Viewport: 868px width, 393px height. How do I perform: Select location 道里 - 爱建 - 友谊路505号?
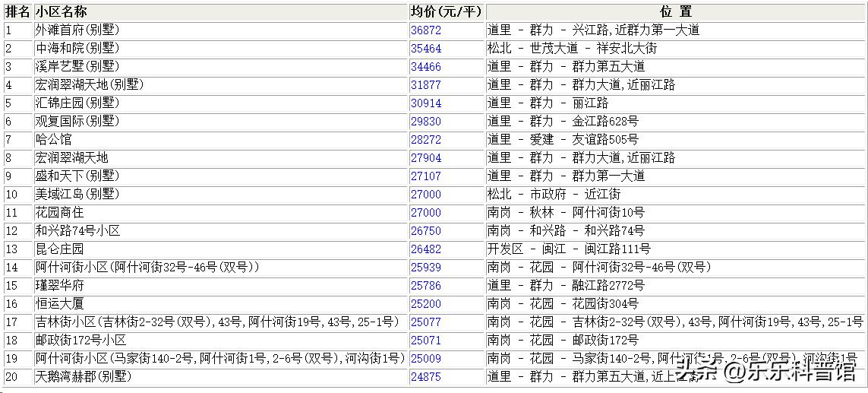pyautogui.click(x=675, y=140)
